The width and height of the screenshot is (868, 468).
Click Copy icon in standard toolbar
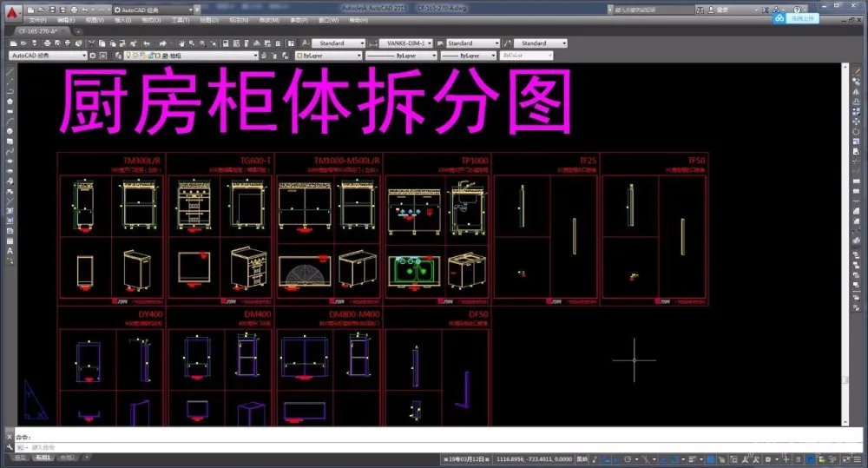pos(102,43)
